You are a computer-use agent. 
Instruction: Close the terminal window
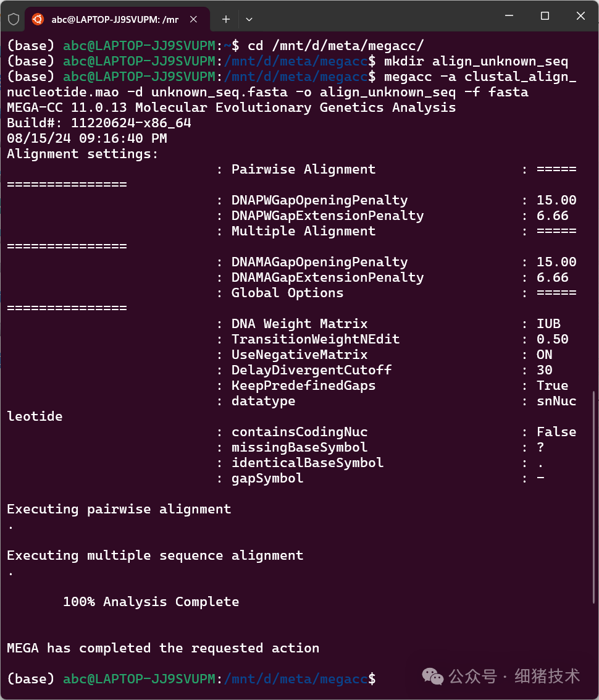(580, 17)
